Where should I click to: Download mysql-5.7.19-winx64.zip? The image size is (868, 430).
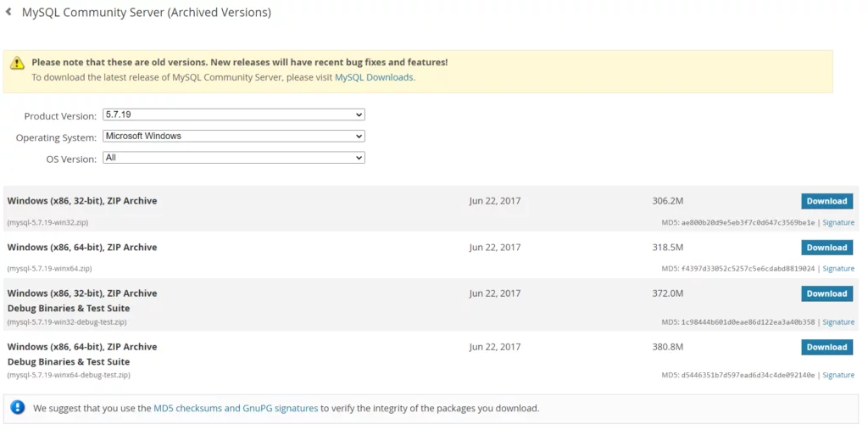(826, 248)
